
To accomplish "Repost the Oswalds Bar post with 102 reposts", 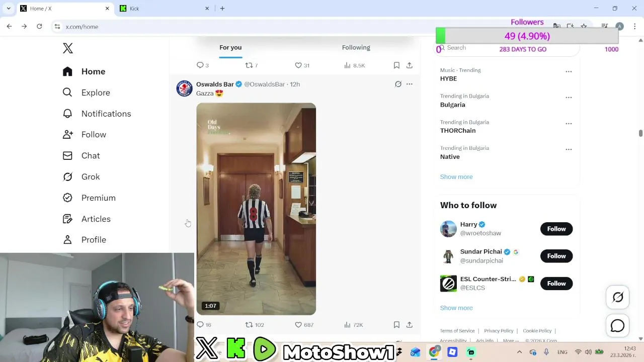I will tap(254, 325).
